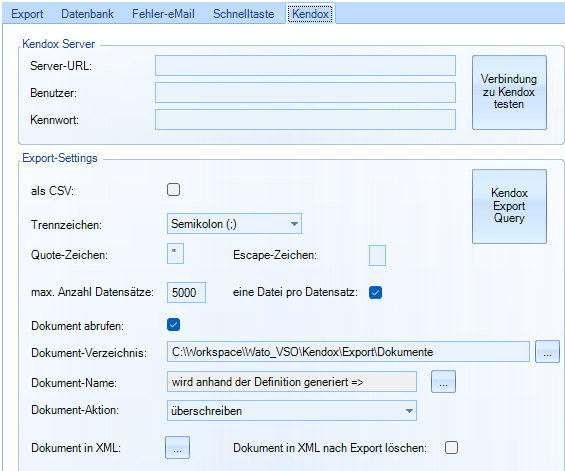
Task: Open Dokument-Name definition ellipsis button
Action: (443, 382)
